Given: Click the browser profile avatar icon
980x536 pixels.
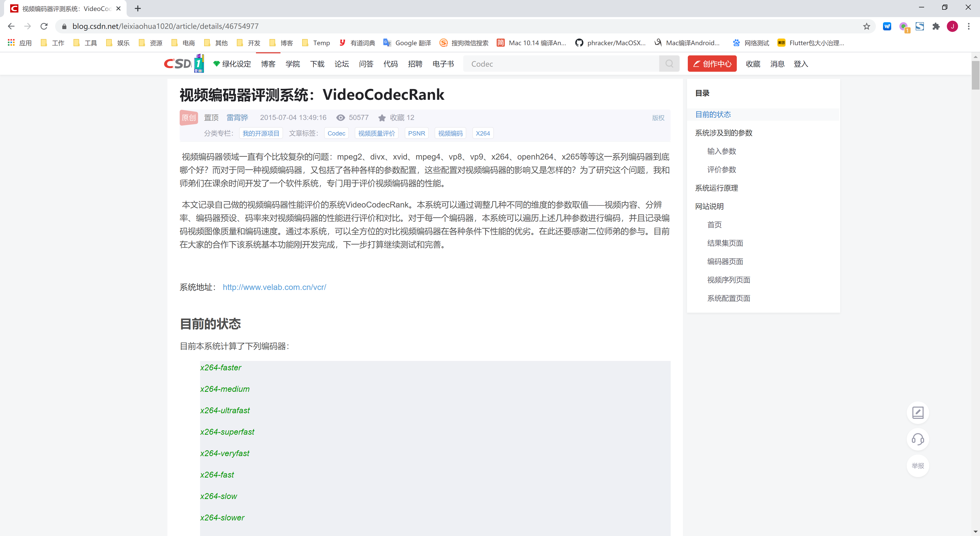Looking at the screenshot, I should pyautogui.click(x=952, y=26).
